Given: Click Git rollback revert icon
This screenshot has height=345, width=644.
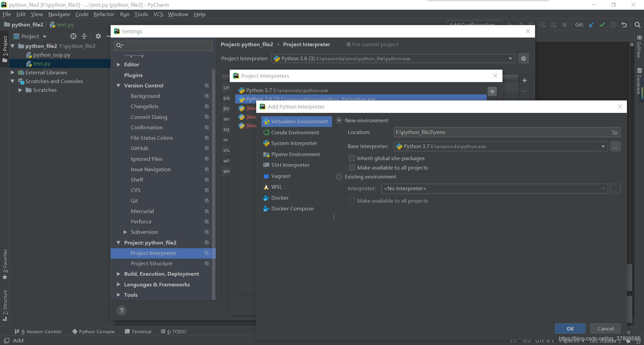Looking at the screenshot, I should coord(624,25).
